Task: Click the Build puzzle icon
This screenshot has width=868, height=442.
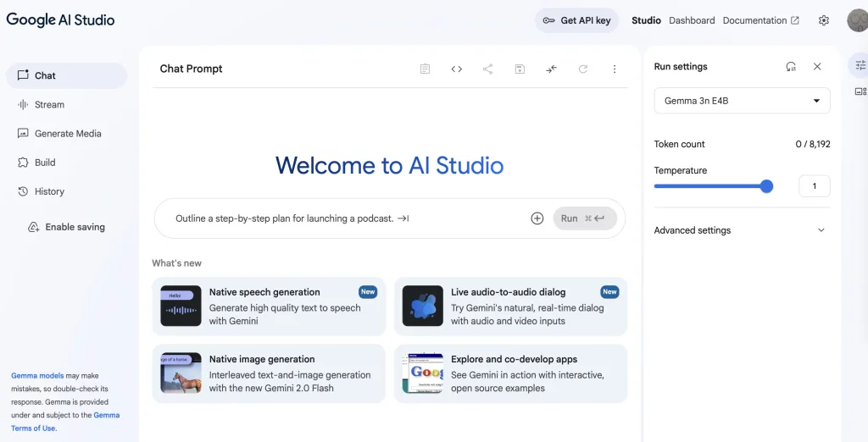Action: (23, 163)
